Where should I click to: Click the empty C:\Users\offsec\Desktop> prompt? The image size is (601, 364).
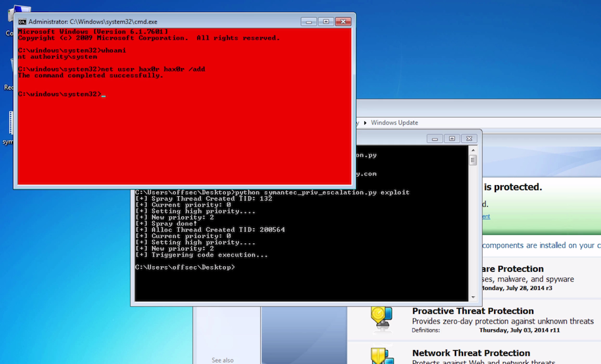tap(185, 267)
